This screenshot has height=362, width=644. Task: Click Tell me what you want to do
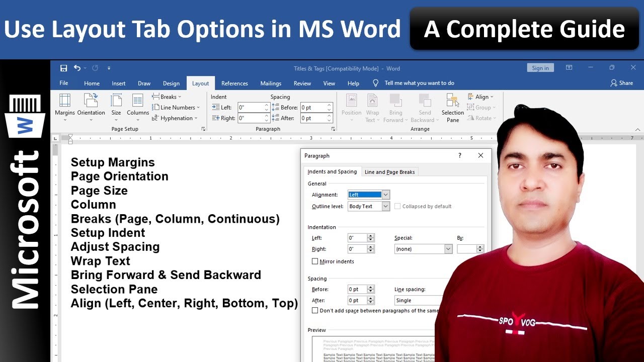click(x=419, y=83)
